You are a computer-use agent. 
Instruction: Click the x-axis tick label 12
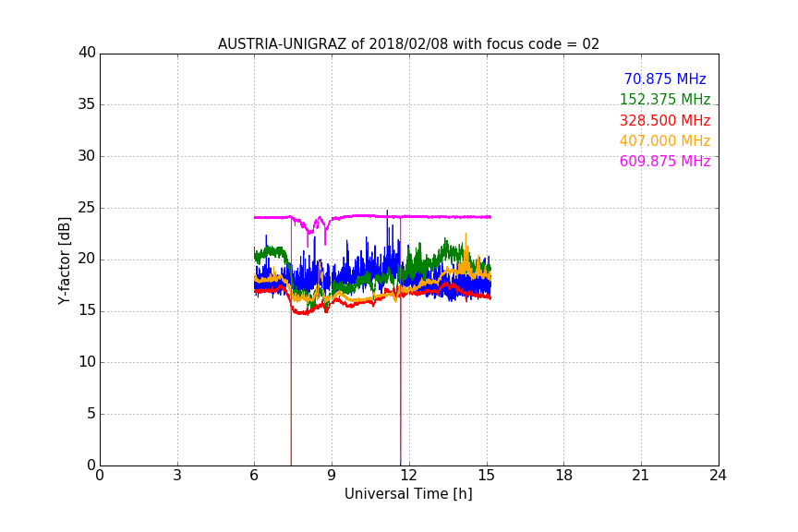pyautogui.click(x=408, y=476)
